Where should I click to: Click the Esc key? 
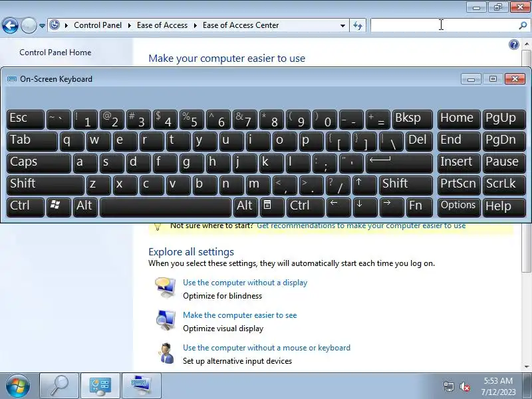[x=25, y=119]
